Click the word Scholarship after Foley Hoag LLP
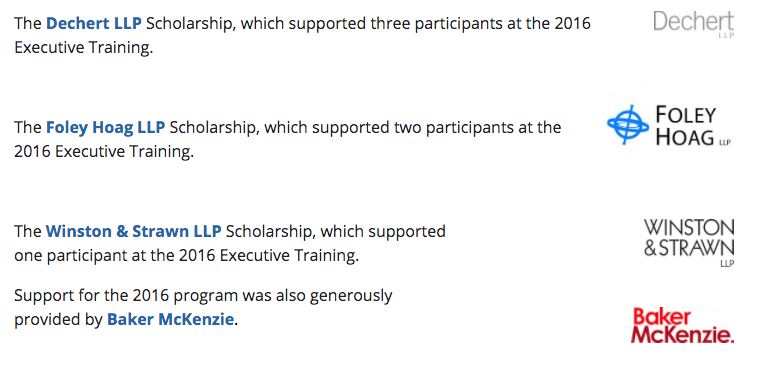 click(x=214, y=127)
